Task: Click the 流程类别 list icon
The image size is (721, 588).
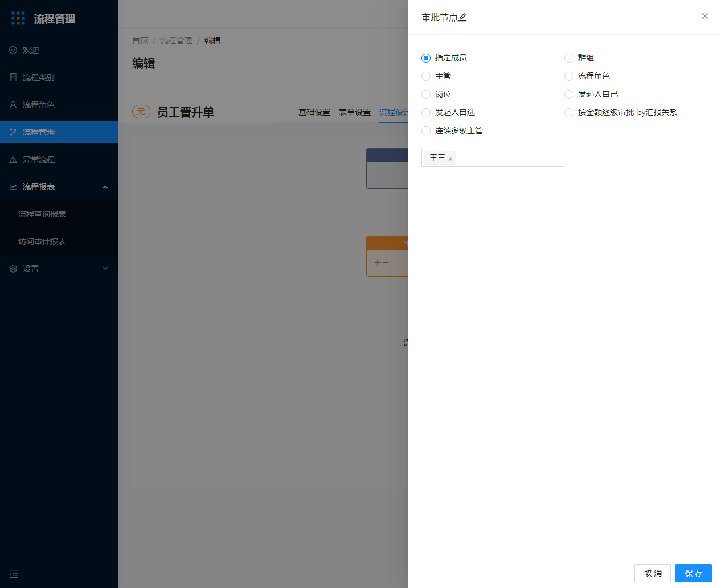Action: [13, 77]
